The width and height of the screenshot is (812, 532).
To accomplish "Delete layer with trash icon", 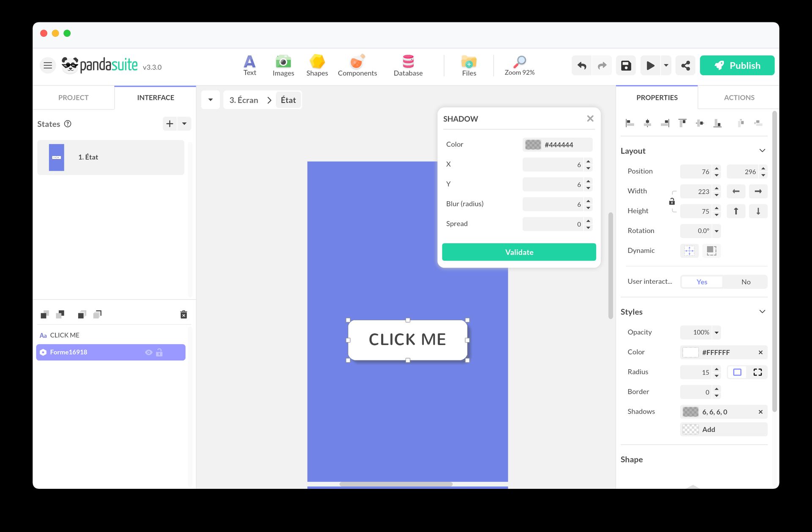I will click(x=184, y=315).
